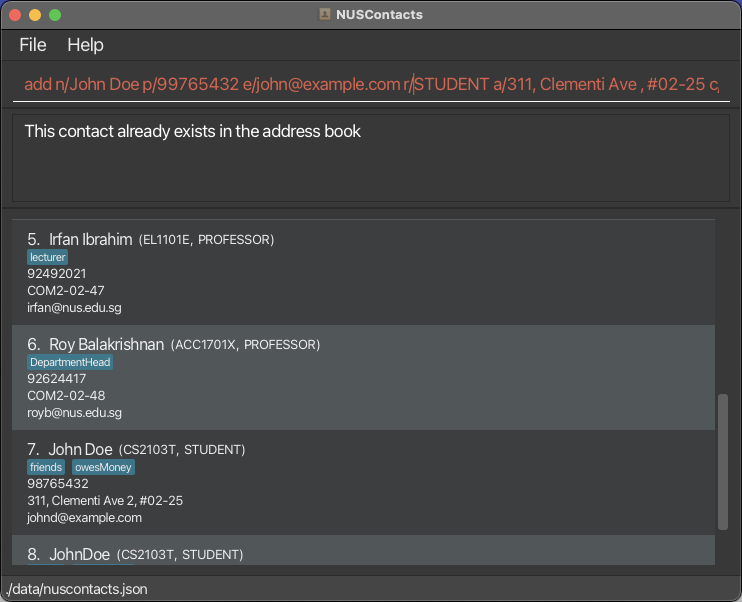
Task: Click email irfan@nus.edu.sg
Action: click(x=74, y=308)
